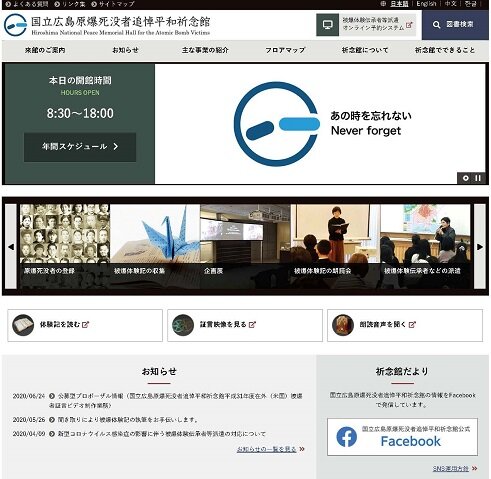Open 朗読音声を聞く audio link
The image size is (491, 479).
pos(405,325)
